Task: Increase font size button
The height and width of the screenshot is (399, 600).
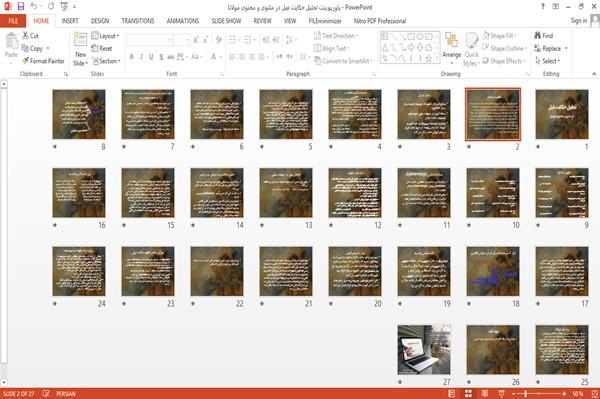Action: click(196, 40)
